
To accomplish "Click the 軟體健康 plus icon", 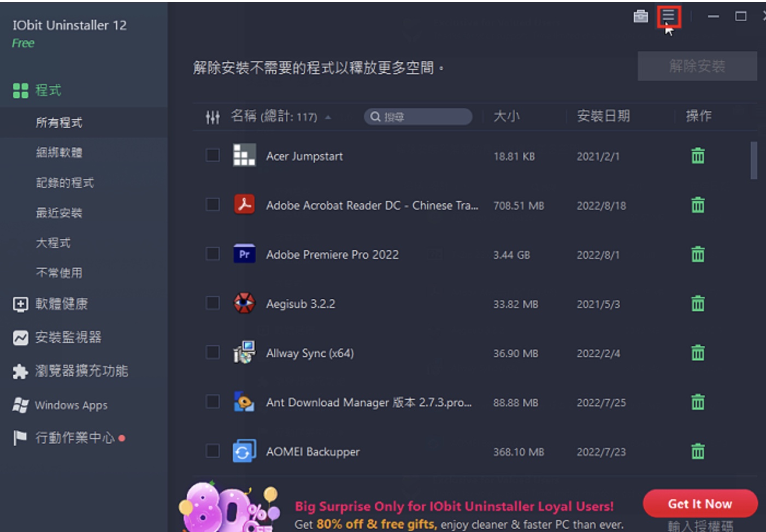I will [20, 304].
